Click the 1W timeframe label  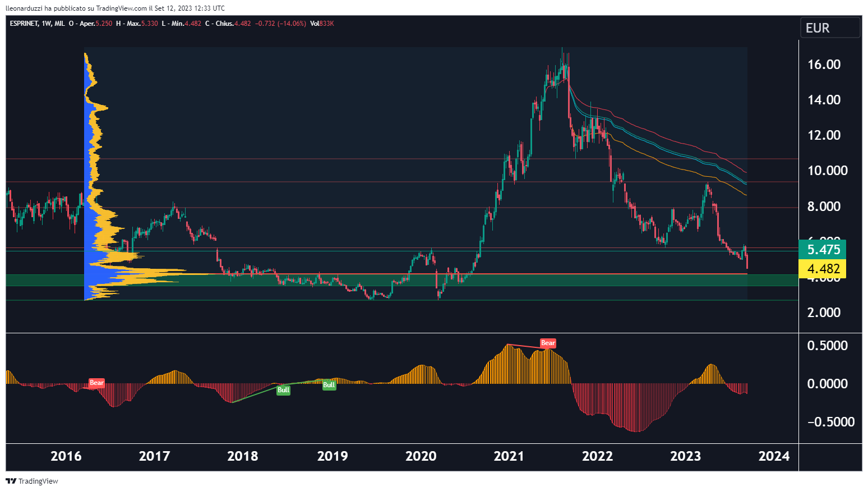(47, 24)
